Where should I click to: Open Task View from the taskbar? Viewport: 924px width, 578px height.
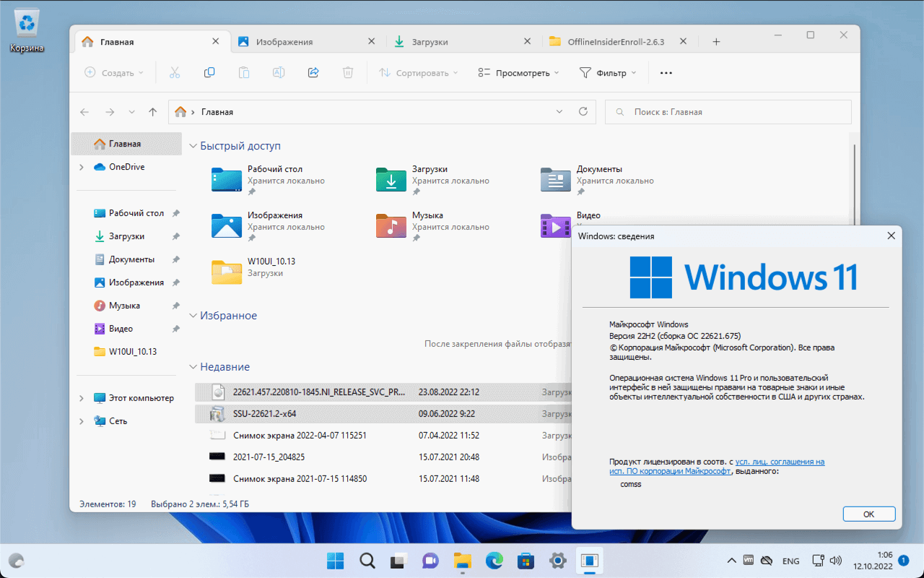point(399,560)
